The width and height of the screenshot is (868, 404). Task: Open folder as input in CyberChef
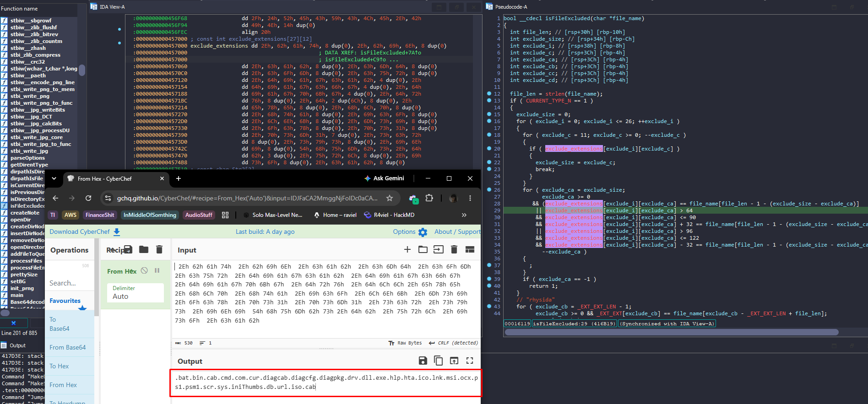coord(423,249)
